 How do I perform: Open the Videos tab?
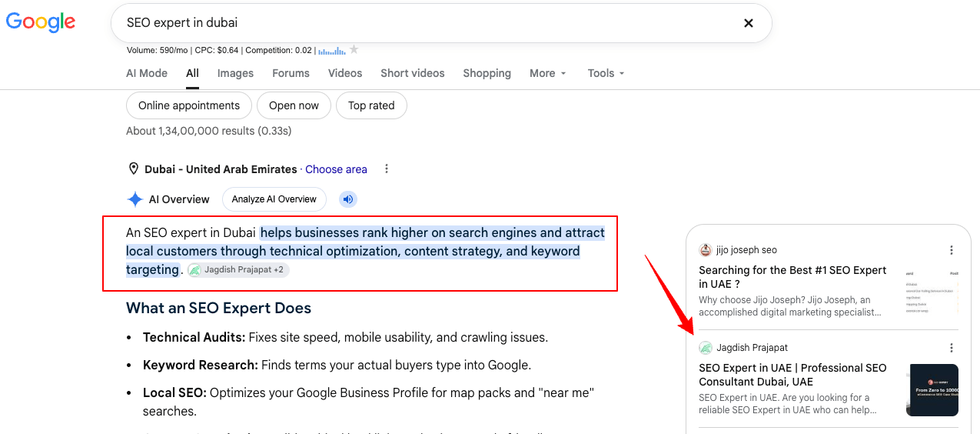pyautogui.click(x=345, y=73)
